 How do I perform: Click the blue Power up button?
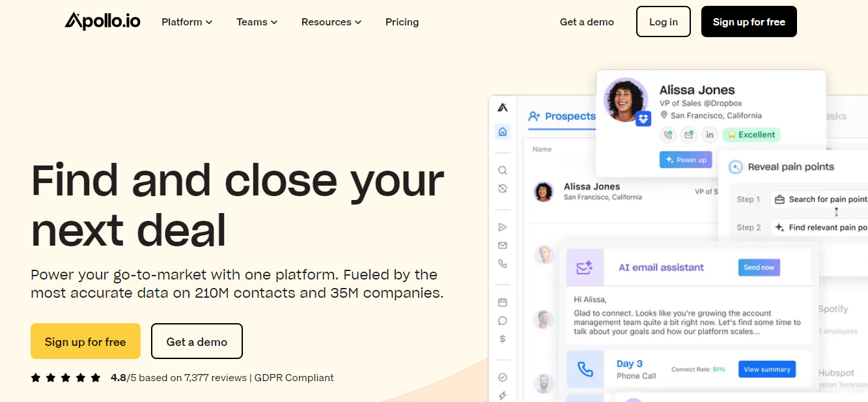click(685, 160)
